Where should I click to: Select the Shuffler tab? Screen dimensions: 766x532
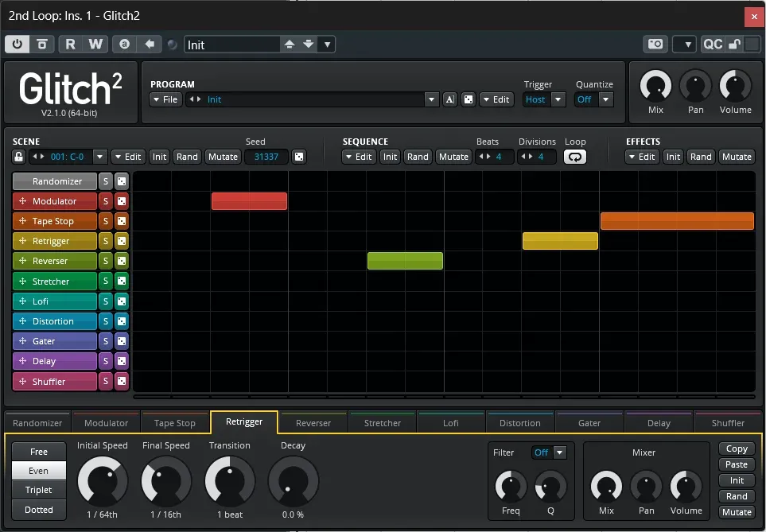coord(728,423)
